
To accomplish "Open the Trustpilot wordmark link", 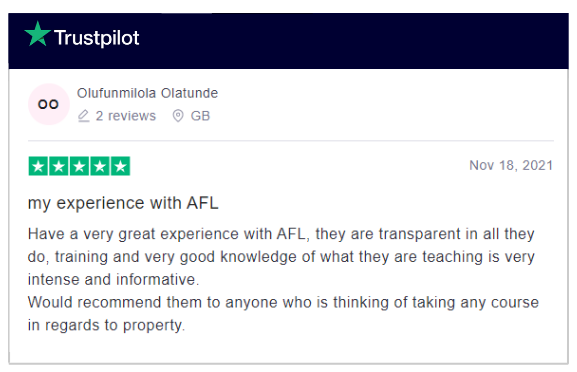I will point(97,38).
